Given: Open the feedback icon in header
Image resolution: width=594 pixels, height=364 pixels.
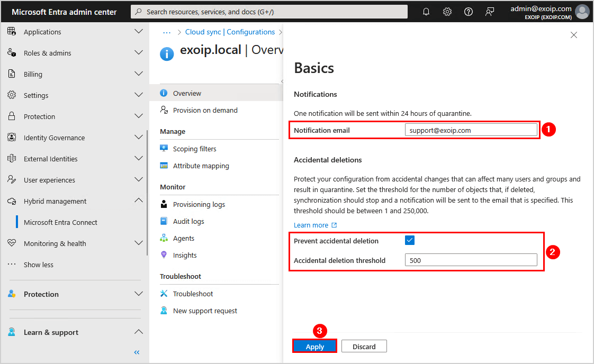Looking at the screenshot, I should 490,12.
